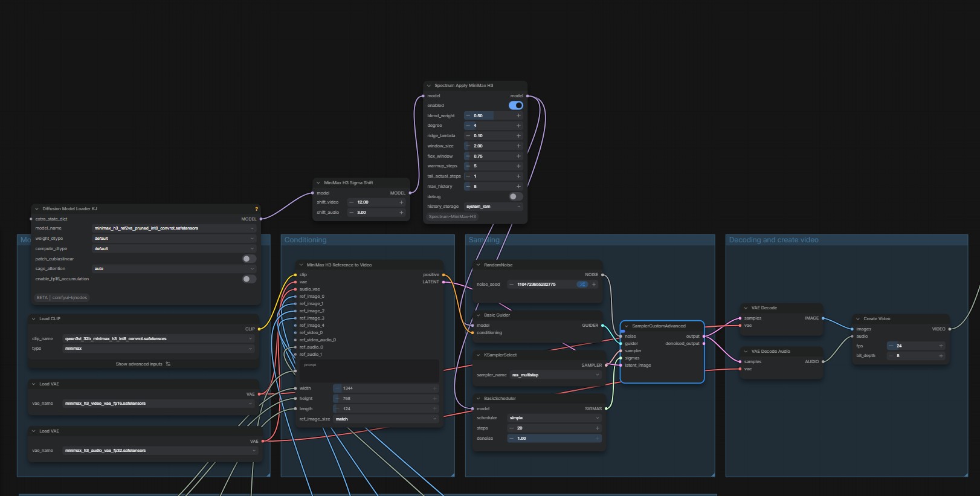Viewport: 980px width, 496px height.
Task: Open the scheduler dropdown
Action: click(554, 418)
